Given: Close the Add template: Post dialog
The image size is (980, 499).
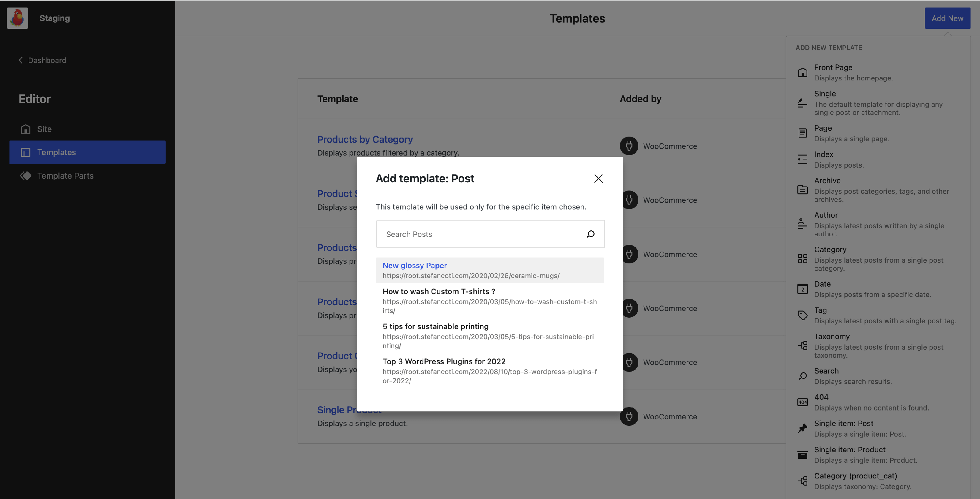Looking at the screenshot, I should [598, 178].
